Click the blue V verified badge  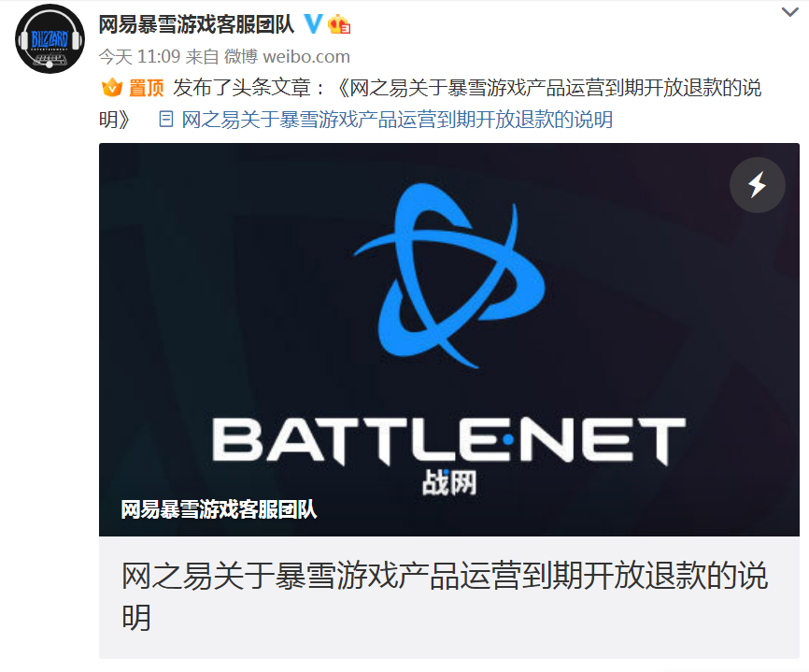[313, 23]
